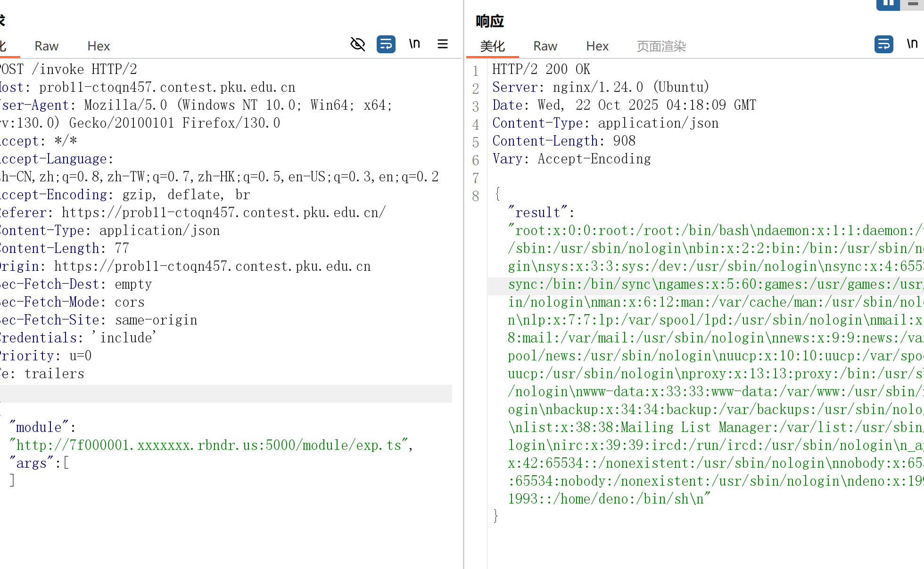Click the "result" key in response JSON
Image resolution: width=924 pixels, height=569 pixels.
[537, 212]
